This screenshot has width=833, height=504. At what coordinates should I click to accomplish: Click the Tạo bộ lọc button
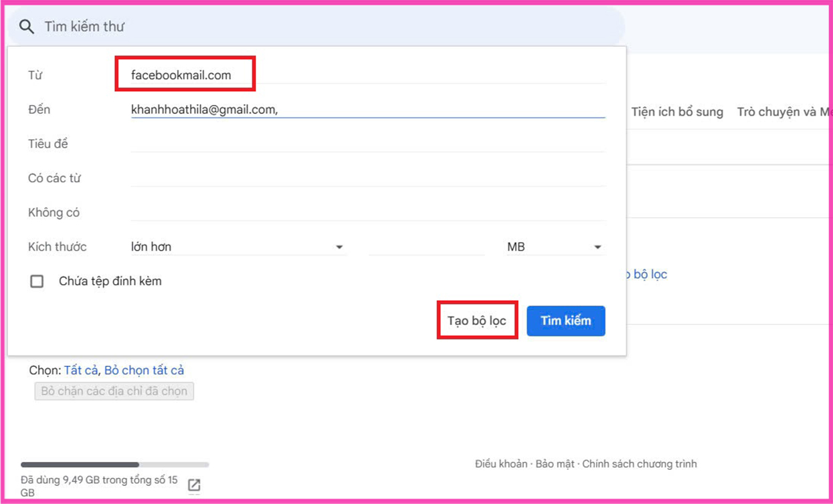[x=477, y=321]
